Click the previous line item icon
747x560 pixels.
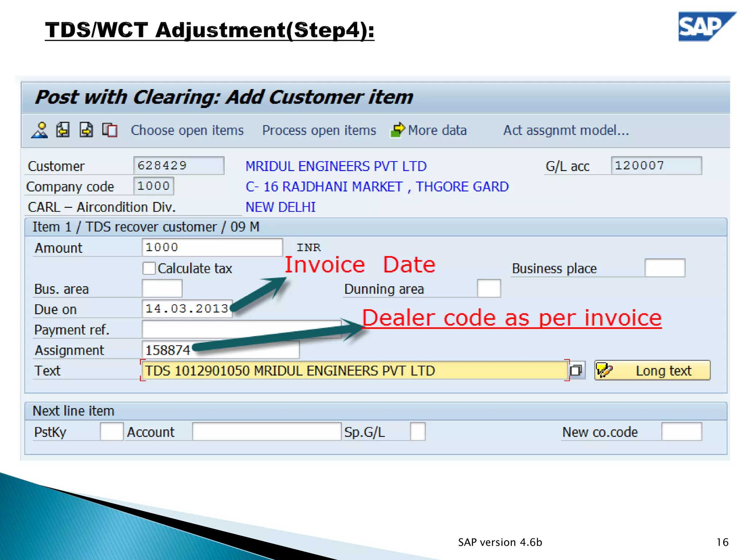pos(63,130)
